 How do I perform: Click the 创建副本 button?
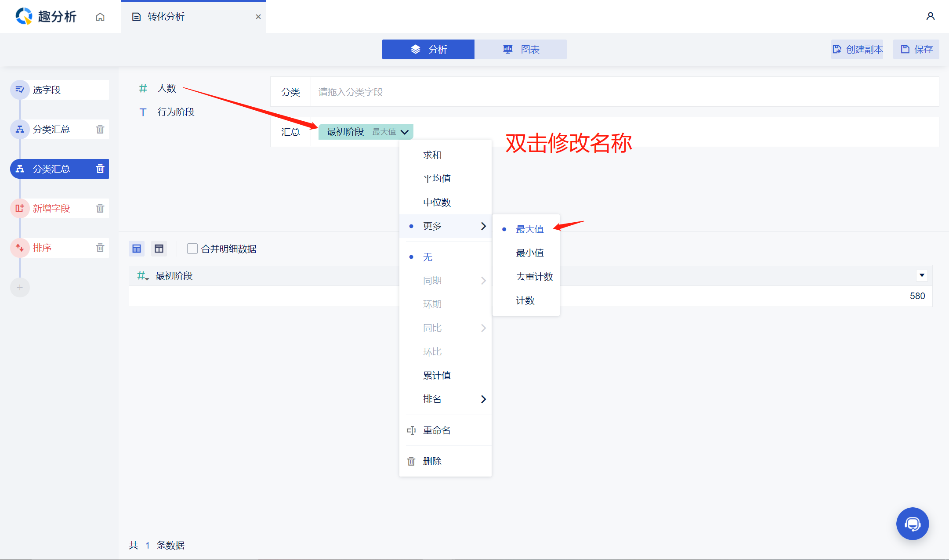point(857,49)
